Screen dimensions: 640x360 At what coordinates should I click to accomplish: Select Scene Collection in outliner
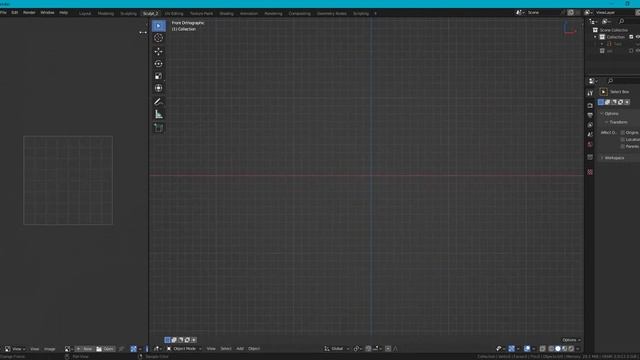coord(613,30)
